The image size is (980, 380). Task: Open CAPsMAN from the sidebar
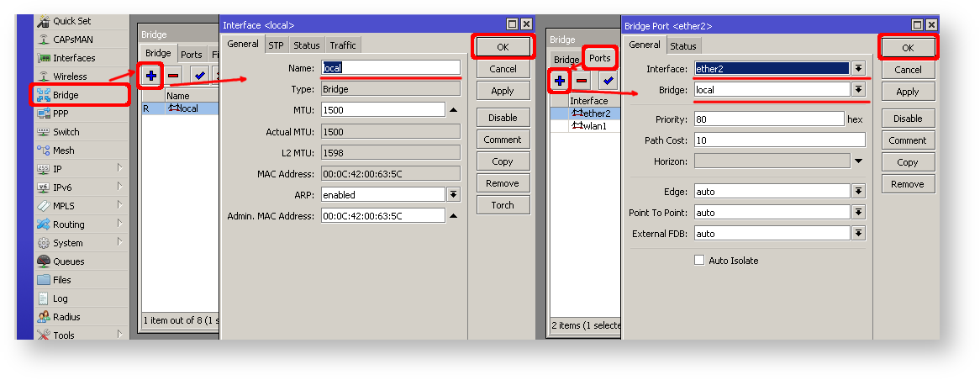[73, 40]
